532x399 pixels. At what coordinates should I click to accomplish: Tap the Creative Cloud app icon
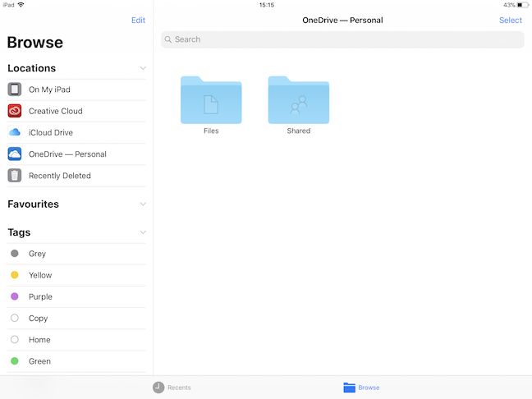click(x=15, y=111)
